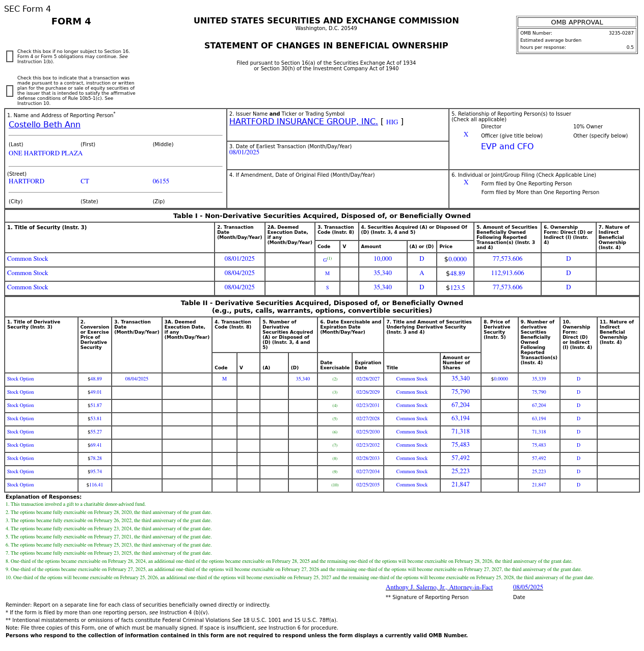Click the $95.74 exercise price

tap(95, 472)
